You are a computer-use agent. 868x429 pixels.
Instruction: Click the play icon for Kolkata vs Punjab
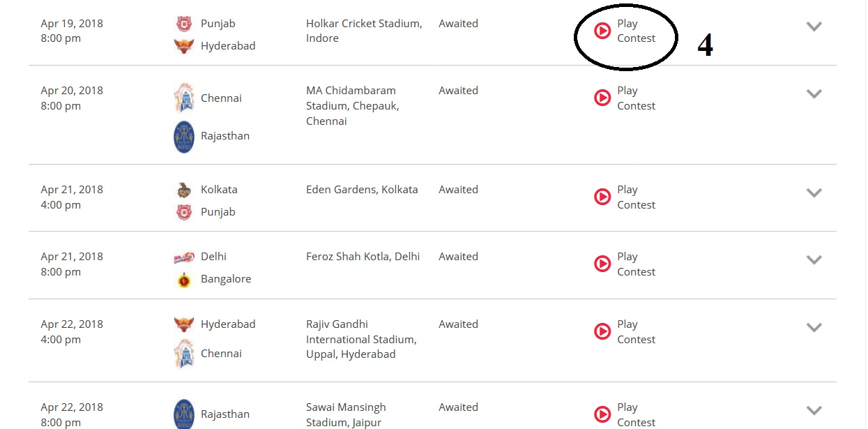pyautogui.click(x=602, y=197)
